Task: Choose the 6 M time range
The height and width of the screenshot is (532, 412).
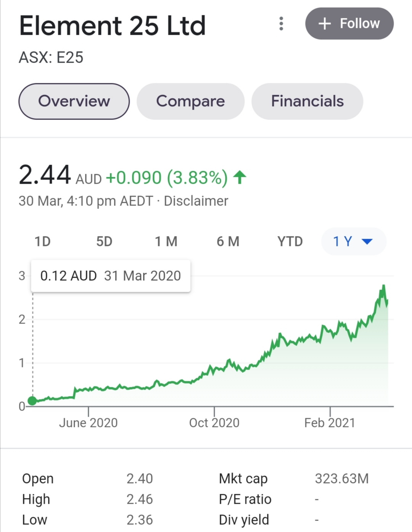Action: (228, 241)
